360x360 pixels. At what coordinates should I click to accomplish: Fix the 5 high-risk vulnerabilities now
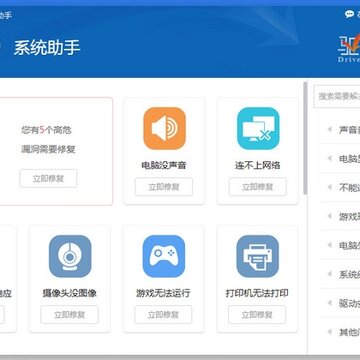click(x=48, y=178)
